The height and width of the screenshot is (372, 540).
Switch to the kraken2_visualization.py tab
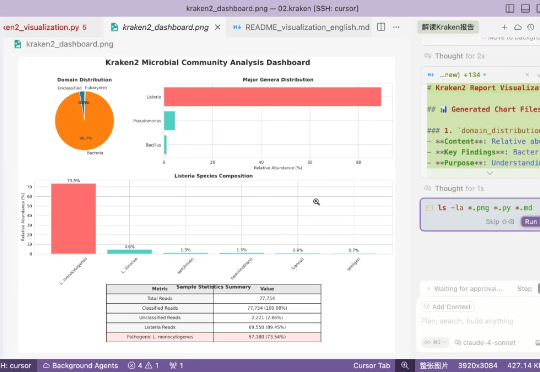point(45,27)
